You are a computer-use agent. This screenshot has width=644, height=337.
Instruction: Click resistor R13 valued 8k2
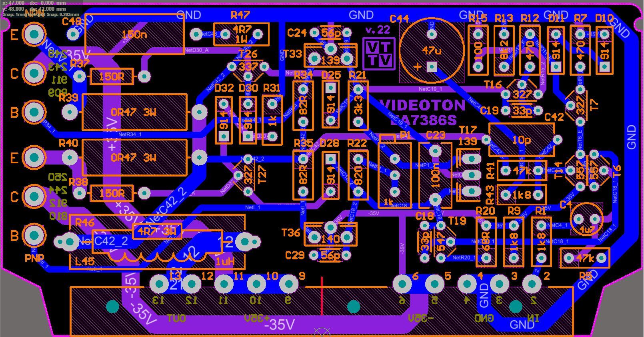coord(504,50)
